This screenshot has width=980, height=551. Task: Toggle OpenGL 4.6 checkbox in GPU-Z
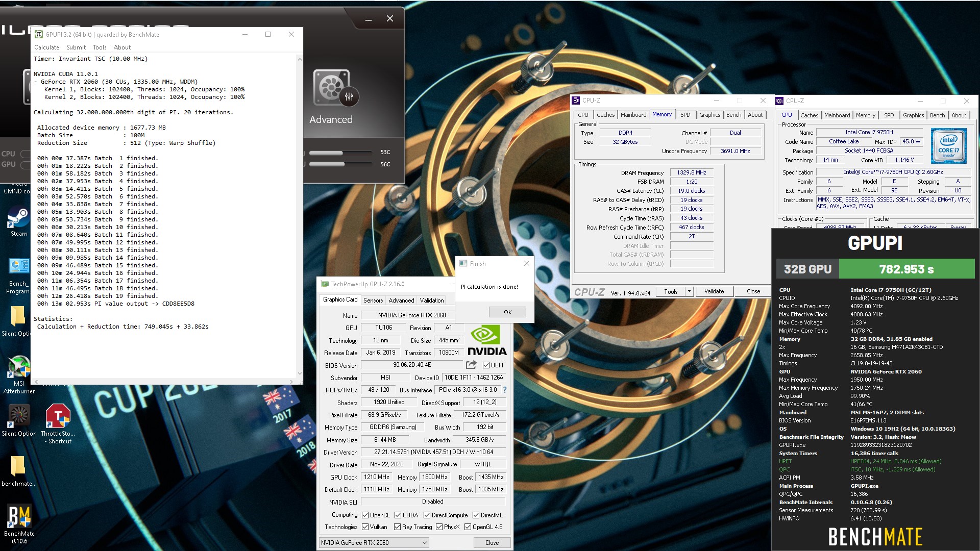pos(468,527)
